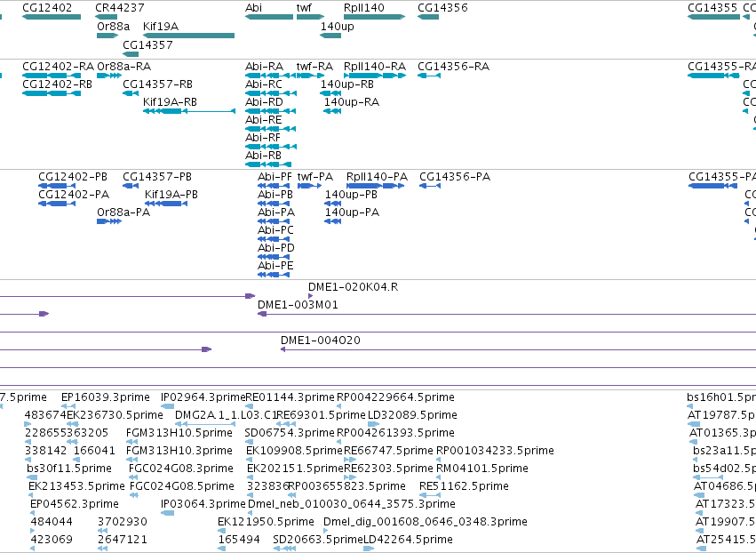This screenshot has width=756, height=553.
Task: Click protein CG14357-PB
Action: pyautogui.click(x=131, y=186)
